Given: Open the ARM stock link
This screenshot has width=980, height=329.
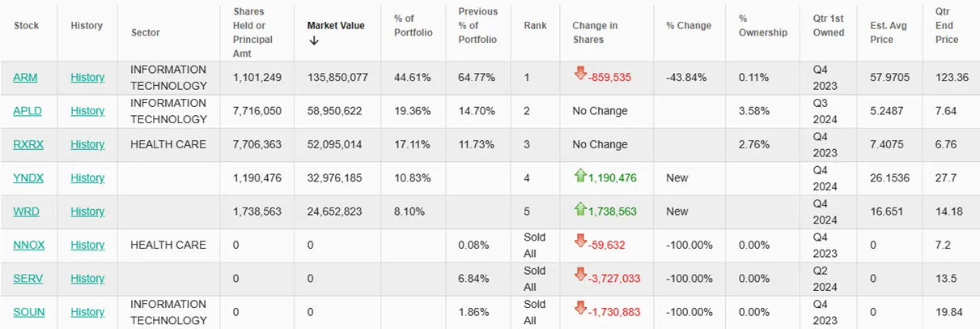Looking at the screenshot, I should click(25, 78).
